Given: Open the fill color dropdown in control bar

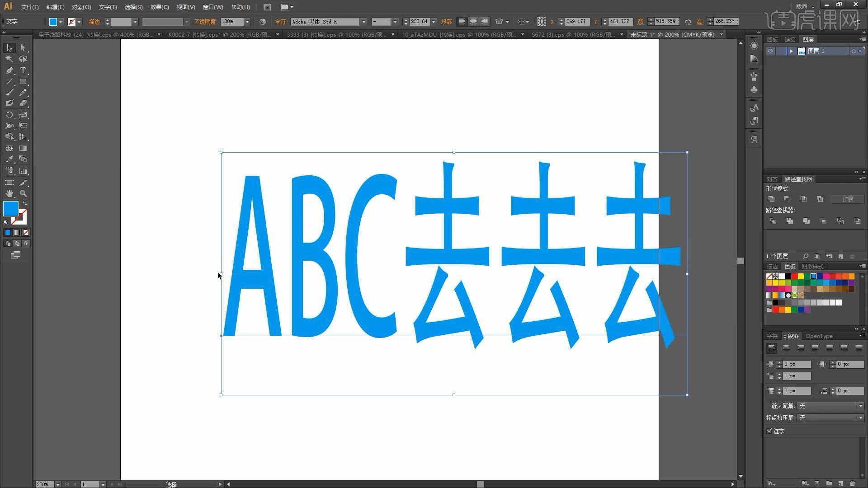Looking at the screenshot, I should tap(61, 22).
